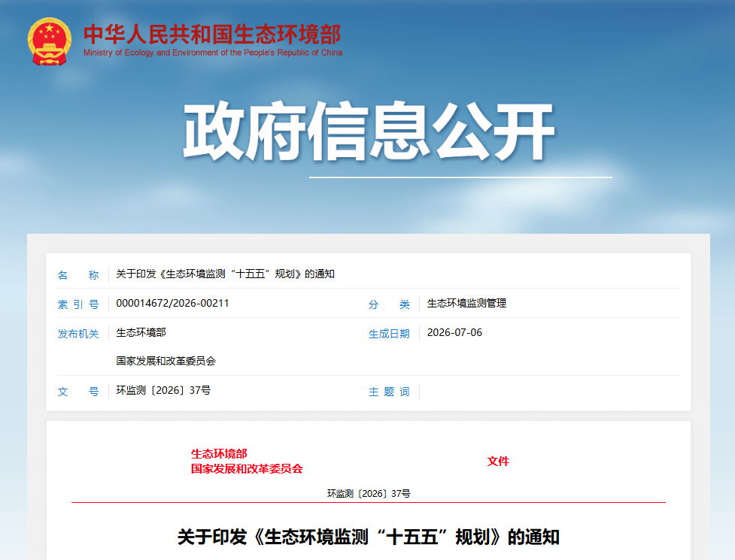The image size is (735, 560).
Task: Click the bold document heading 关于印发《生态环境监测"十五五"规划》的通知
Action: click(x=369, y=537)
